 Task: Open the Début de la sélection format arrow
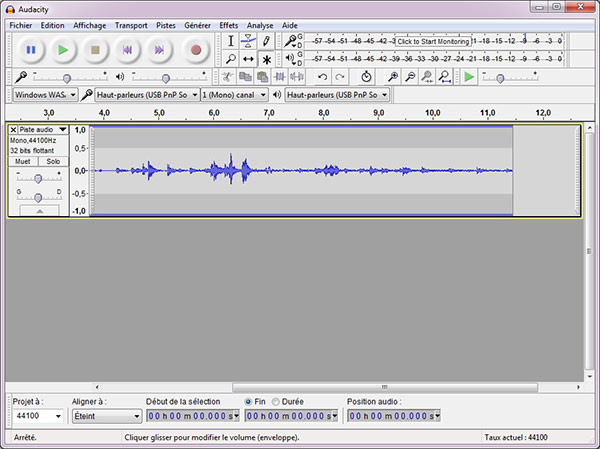pyautogui.click(x=236, y=416)
